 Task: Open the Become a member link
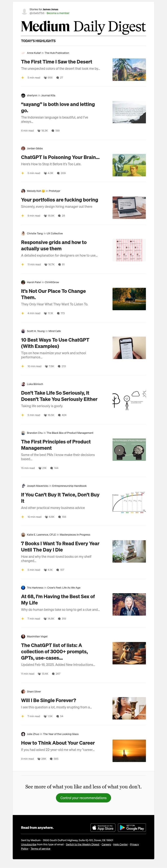coord(58,13)
